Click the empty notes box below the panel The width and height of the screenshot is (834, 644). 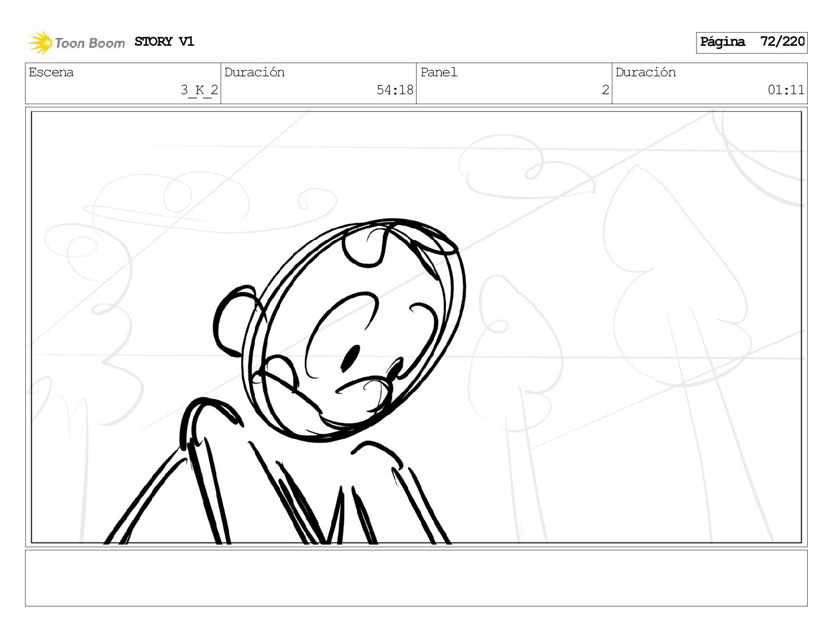pos(416,578)
